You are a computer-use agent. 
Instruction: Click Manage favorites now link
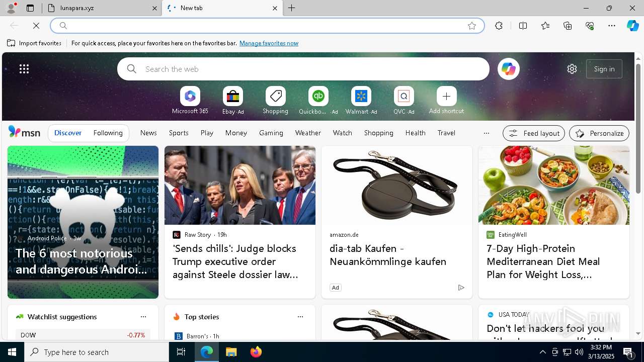(269, 43)
